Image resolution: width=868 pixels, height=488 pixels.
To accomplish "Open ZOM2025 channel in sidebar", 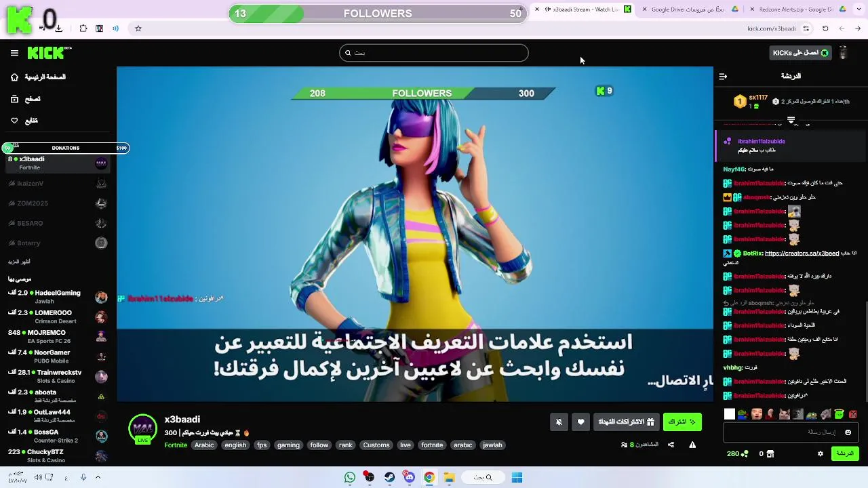I will tap(58, 203).
